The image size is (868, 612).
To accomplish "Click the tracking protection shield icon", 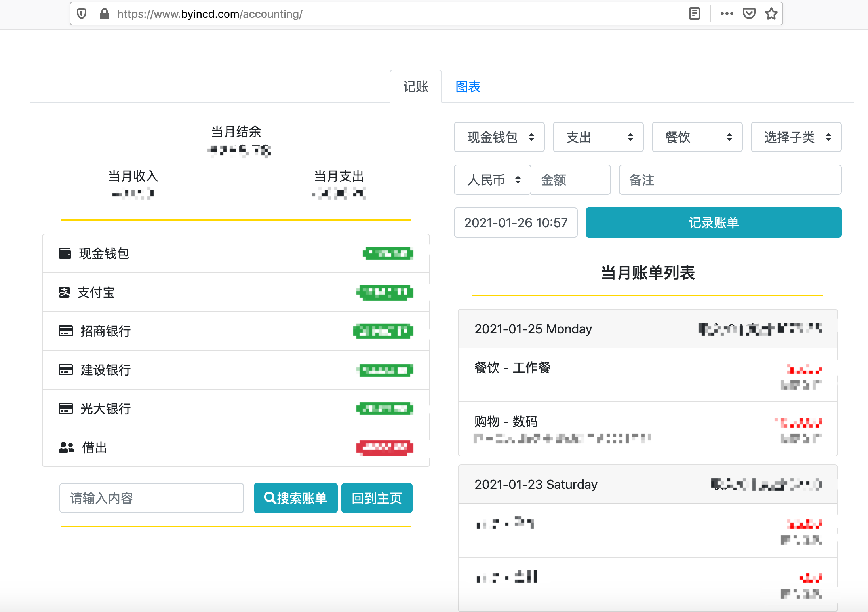I will coord(82,14).
